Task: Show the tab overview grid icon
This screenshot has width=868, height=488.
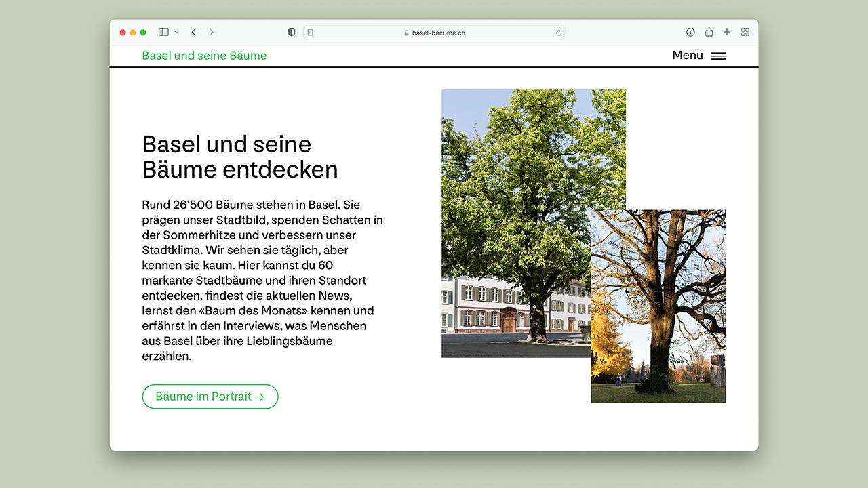Action: (745, 32)
